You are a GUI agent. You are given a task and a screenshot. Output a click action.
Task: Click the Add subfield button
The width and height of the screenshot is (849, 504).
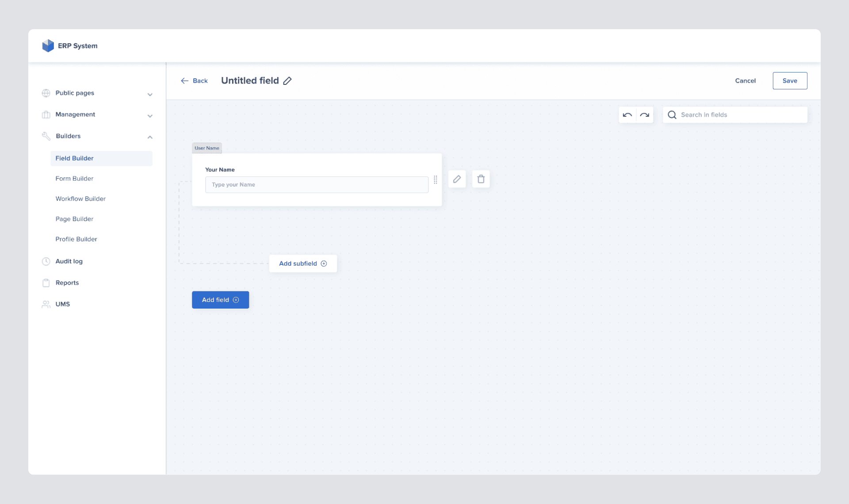point(302,263)
